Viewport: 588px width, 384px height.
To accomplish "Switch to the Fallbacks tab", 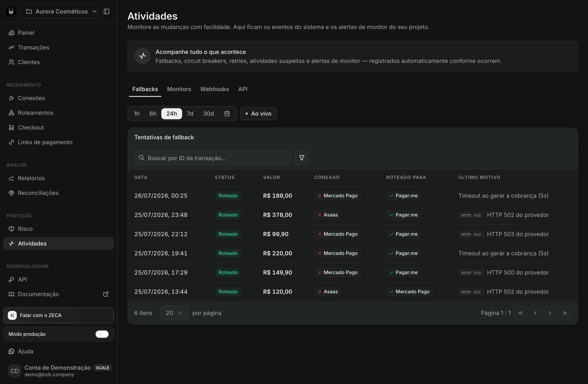I will click(x=145, y=89).
